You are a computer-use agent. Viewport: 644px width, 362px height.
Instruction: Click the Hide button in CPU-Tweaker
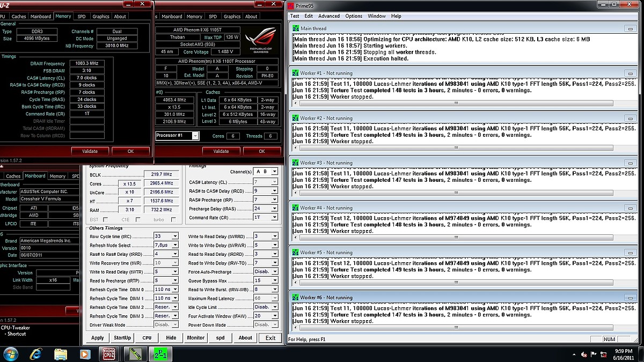coord(171,338)
